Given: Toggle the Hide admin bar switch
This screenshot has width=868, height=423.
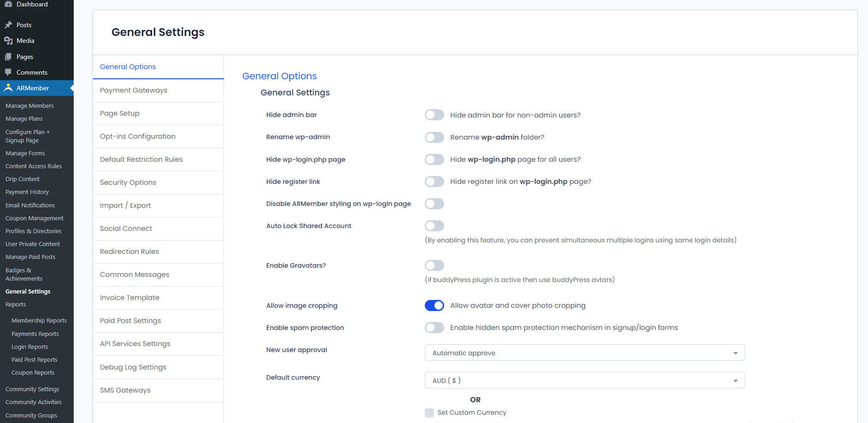Looking at the screenshot, I should pos(434,115).
